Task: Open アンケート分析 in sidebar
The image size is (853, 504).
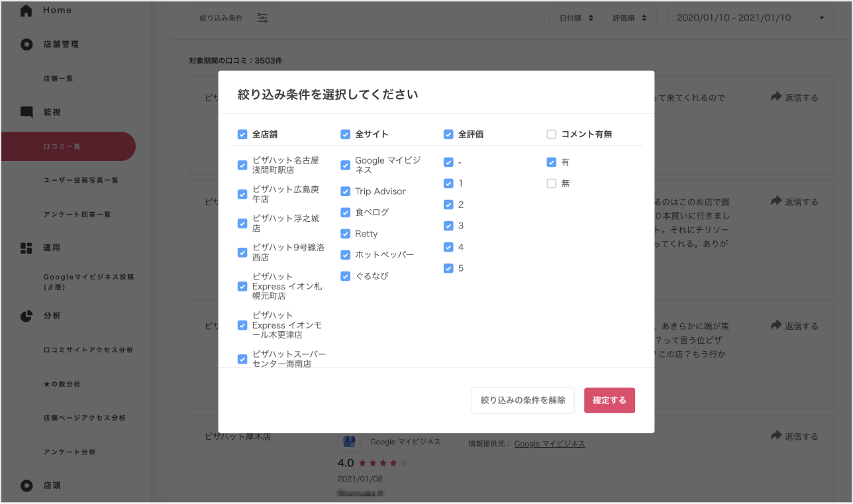Action: coord(70,452)
